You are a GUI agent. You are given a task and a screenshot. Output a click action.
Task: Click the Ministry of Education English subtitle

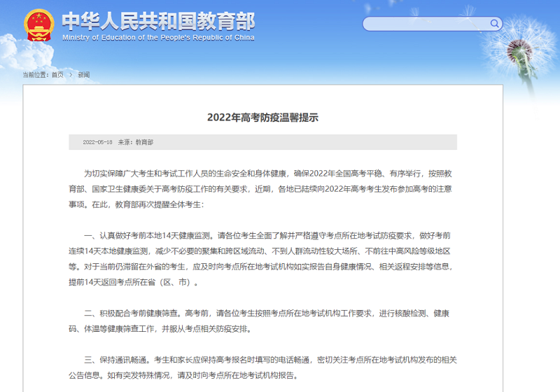point(157,38)
